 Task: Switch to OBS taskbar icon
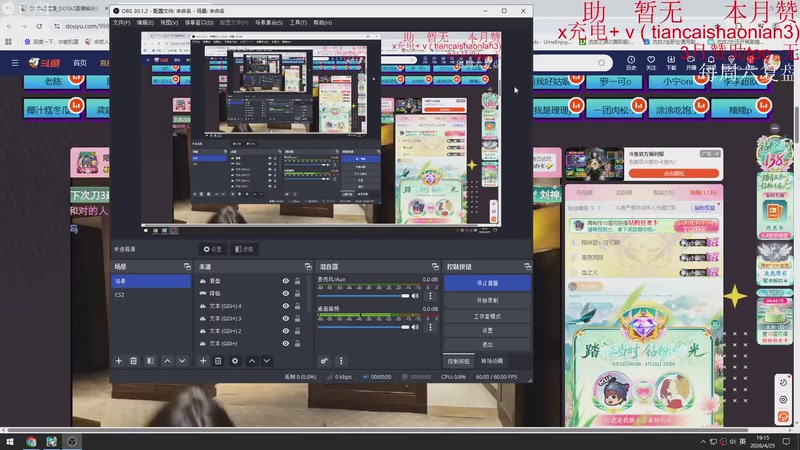pos(72,441)
